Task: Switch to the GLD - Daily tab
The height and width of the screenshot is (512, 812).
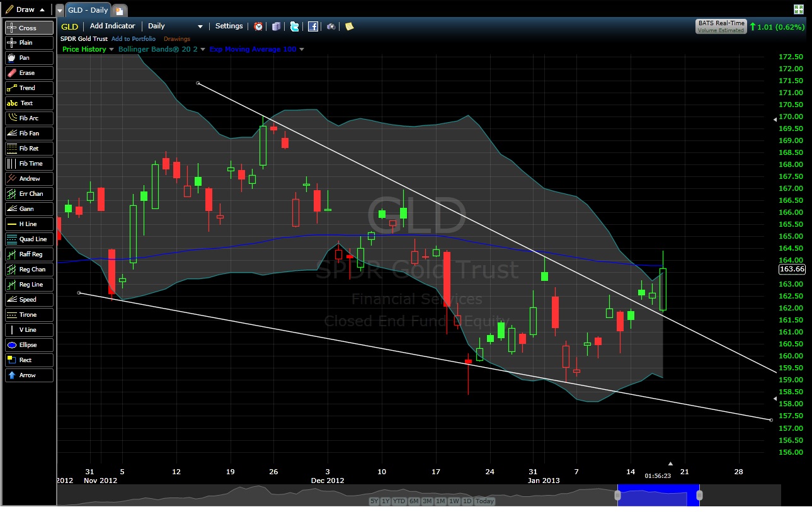Action: (88, 10)
